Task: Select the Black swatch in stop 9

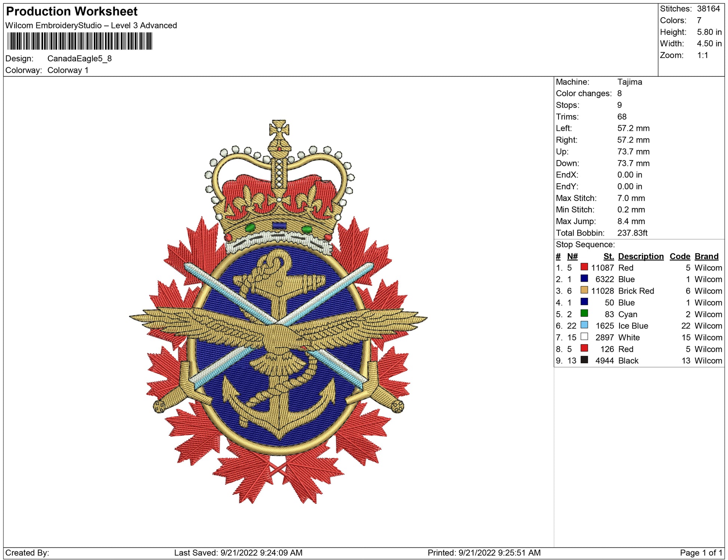Action: [x=584, y=360]
